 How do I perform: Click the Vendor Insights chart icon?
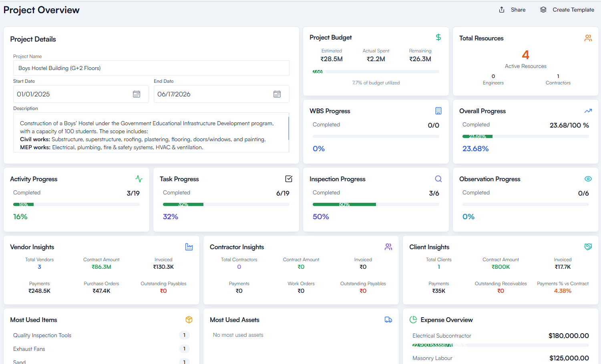tap(189, 247)
